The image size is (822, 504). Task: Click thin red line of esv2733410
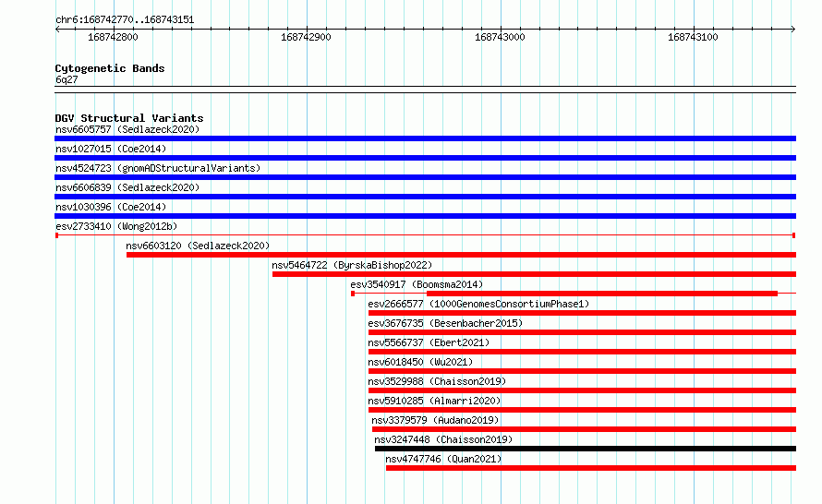coord(425,235)
